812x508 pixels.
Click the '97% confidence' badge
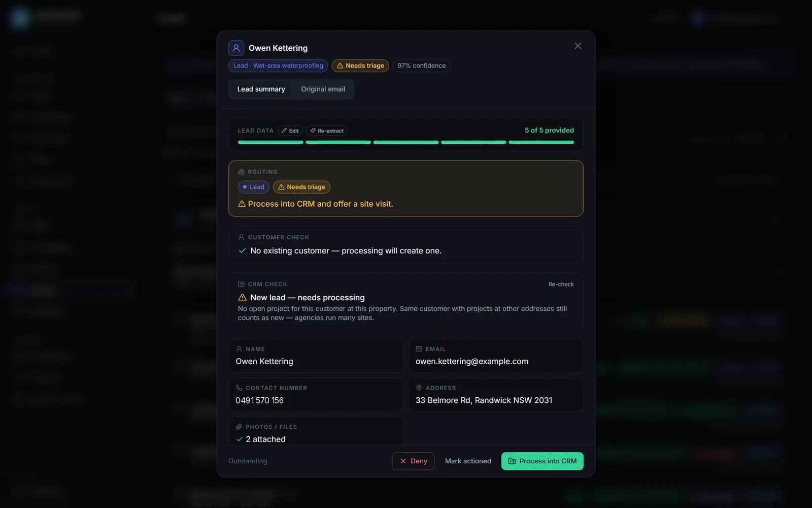click(422, 66)
